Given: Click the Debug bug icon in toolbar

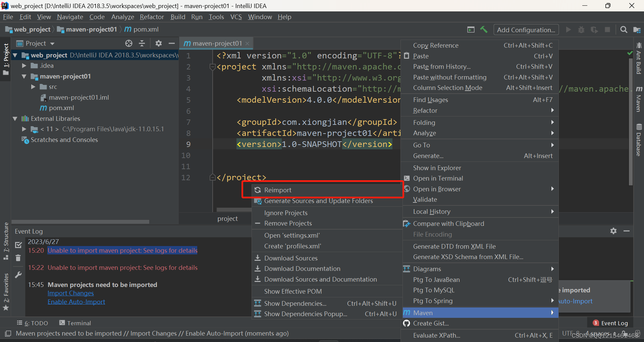Looking at the screenshot, I should [x=581, y=30].
